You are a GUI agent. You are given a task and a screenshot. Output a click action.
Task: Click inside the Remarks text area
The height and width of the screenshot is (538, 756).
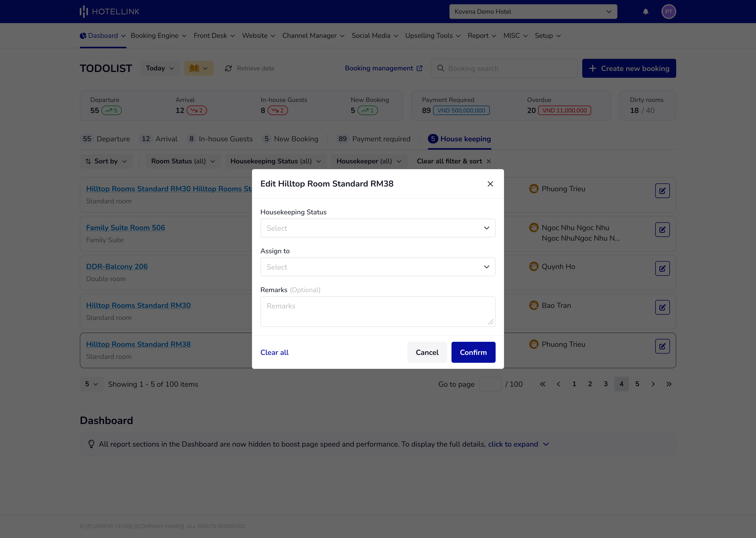pyautogui.click(x=378, y=311)
